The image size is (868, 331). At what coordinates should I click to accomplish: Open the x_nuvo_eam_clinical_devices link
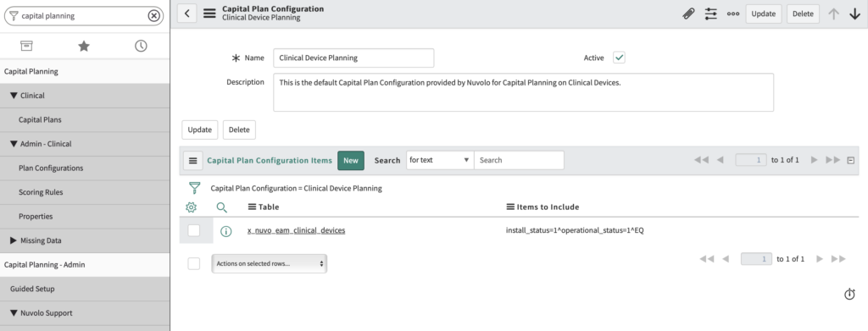point(296,230)
